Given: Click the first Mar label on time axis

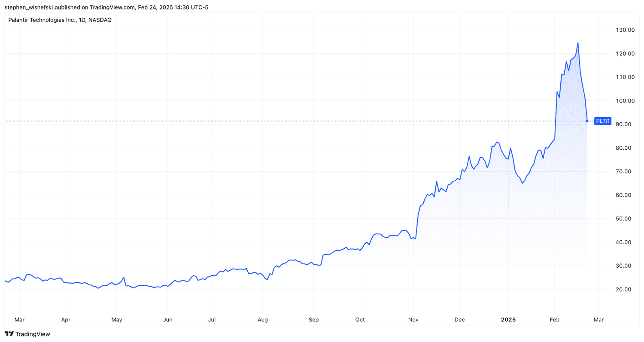Looking at the screenshot, I should pyautogui.click(x=20, y=320).
